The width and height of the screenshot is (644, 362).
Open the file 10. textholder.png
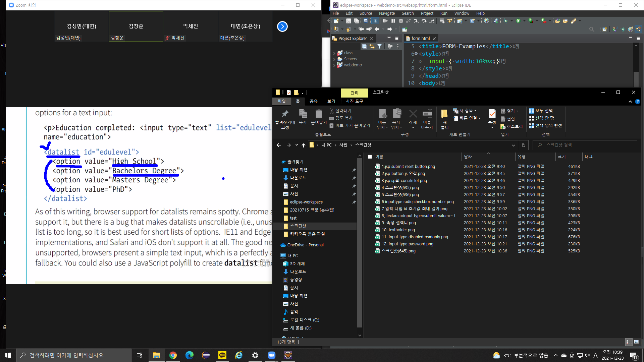coord(398,230)
